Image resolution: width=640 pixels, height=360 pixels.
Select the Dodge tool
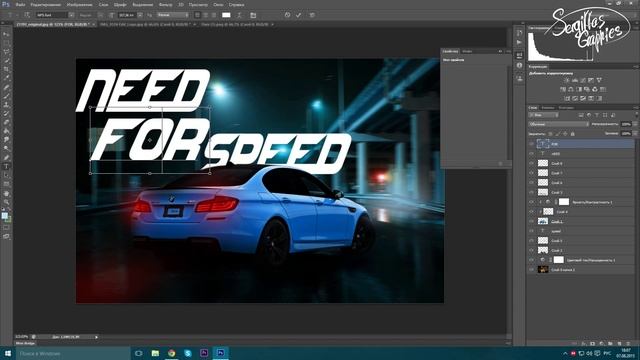[x=6, y=149]
